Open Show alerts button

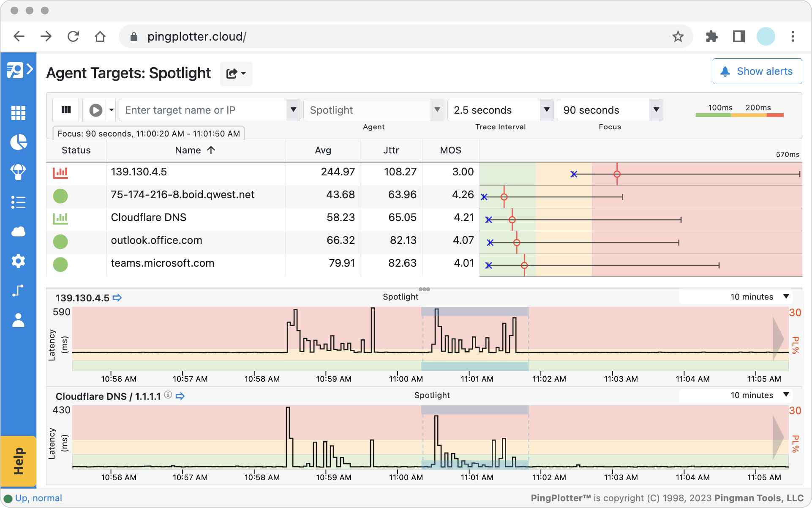coord(756,71)
